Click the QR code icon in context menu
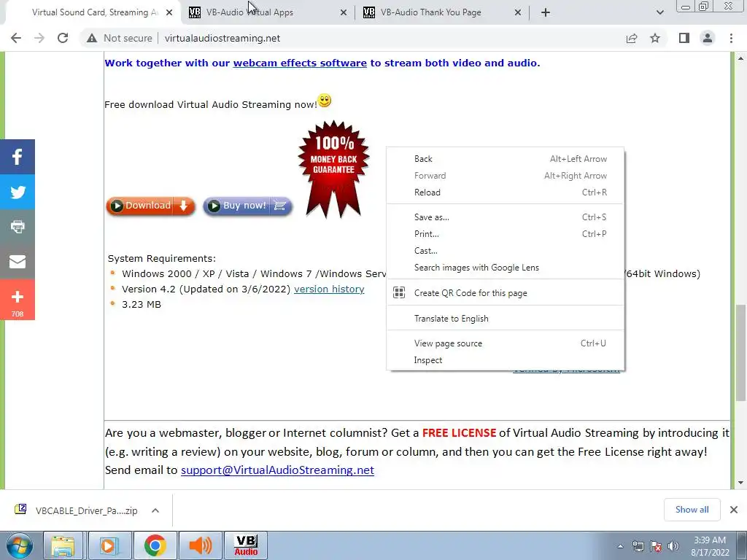 (x=399, y=293)
